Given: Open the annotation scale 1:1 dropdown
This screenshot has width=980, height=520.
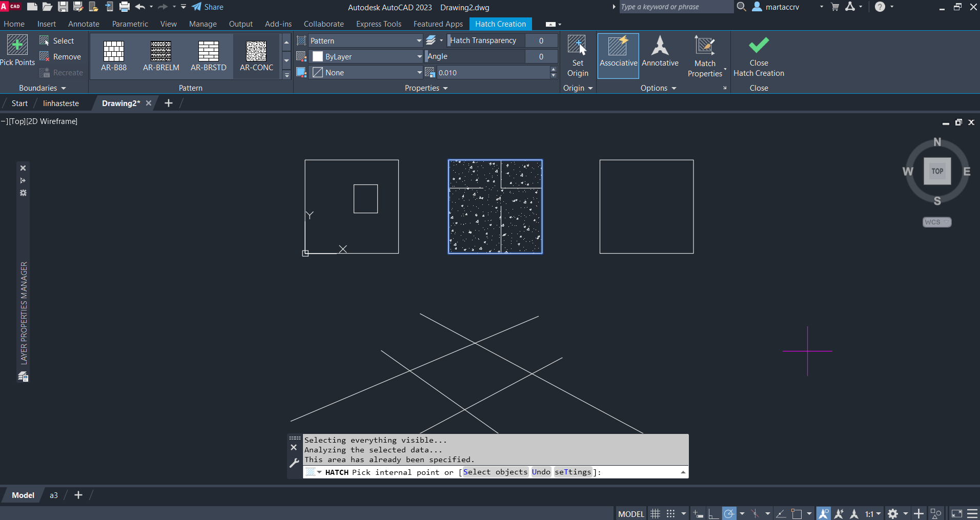Looking at the screenshot, I should (x=873, y=513).
